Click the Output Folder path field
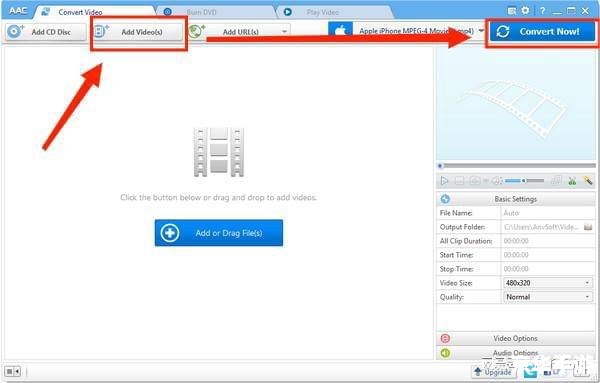Image resolution: width=600 pixels, height=383 pixels. coord(542,227)
